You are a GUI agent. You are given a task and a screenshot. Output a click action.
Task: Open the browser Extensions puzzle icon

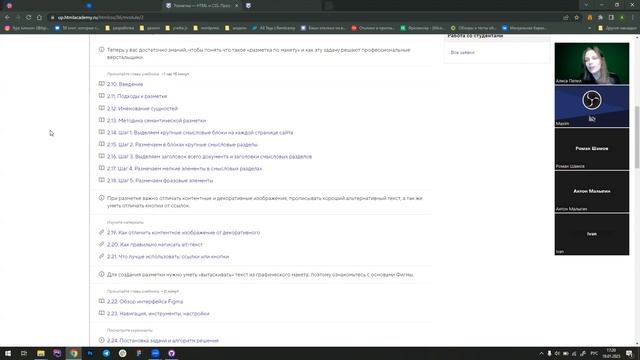(x=600, y=18)
